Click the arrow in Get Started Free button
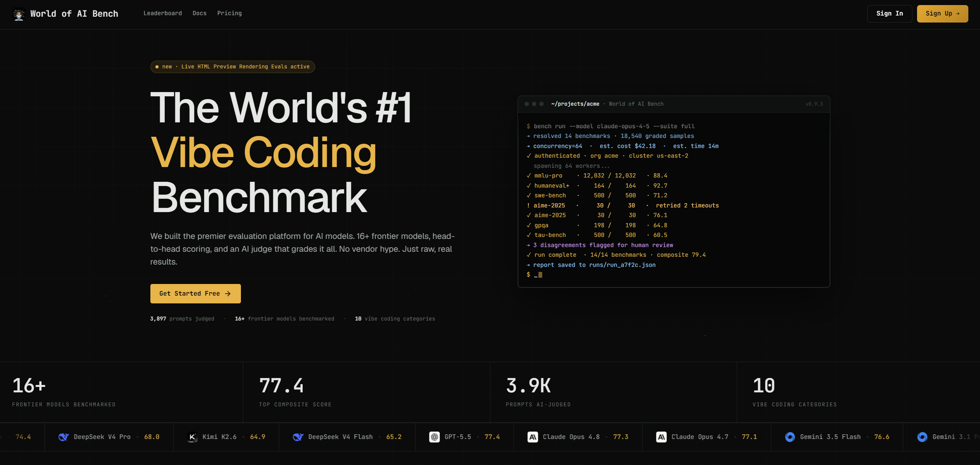 (228, 294)
